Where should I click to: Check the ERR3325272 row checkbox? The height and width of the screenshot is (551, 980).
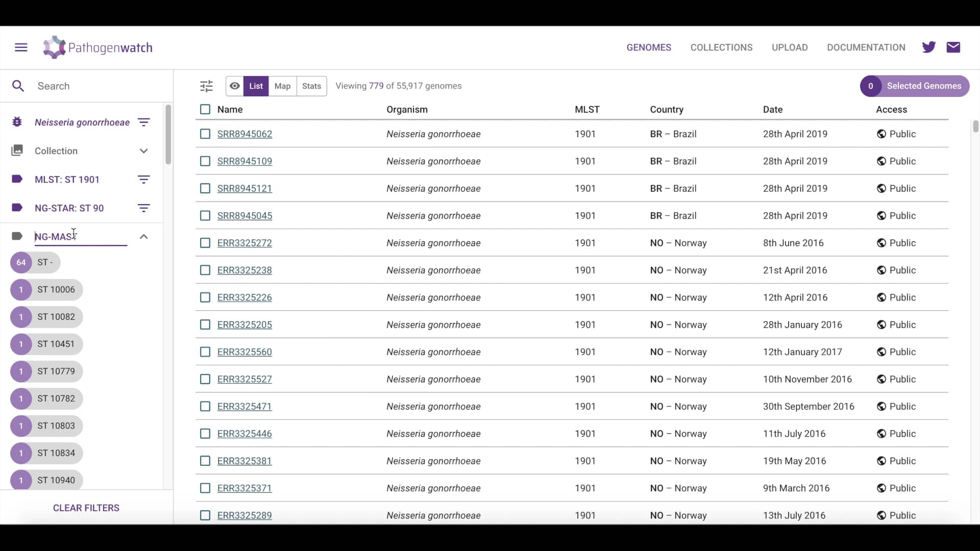click(x=205, y=243)
